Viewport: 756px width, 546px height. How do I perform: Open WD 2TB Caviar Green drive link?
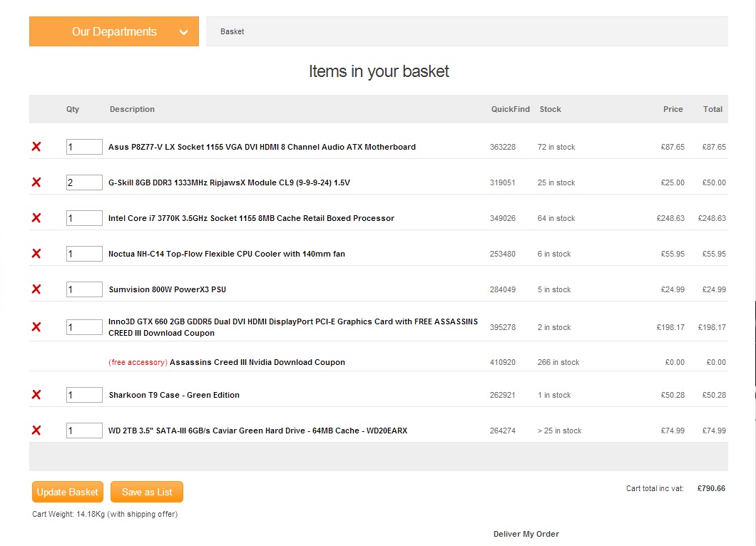click(258, 431)
